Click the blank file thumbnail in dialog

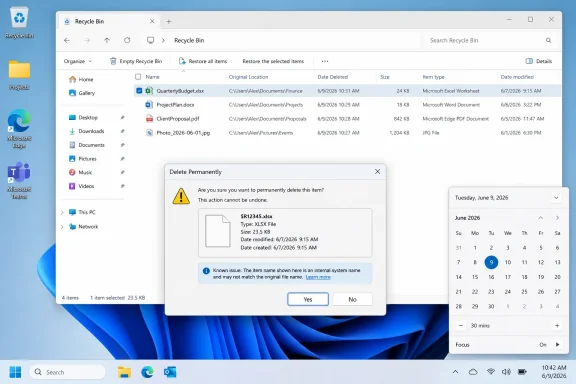click(x=217, y=231)
